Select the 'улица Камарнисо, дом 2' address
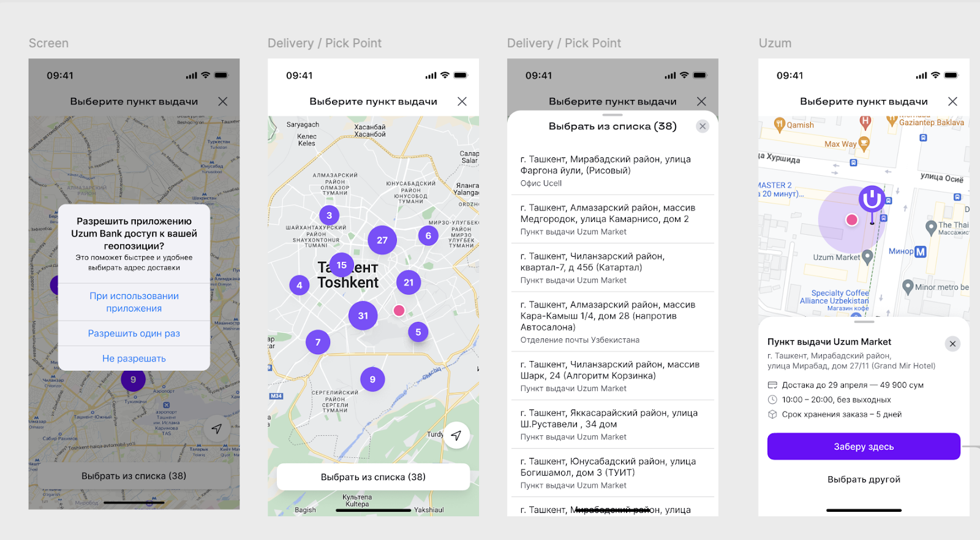 612,219
